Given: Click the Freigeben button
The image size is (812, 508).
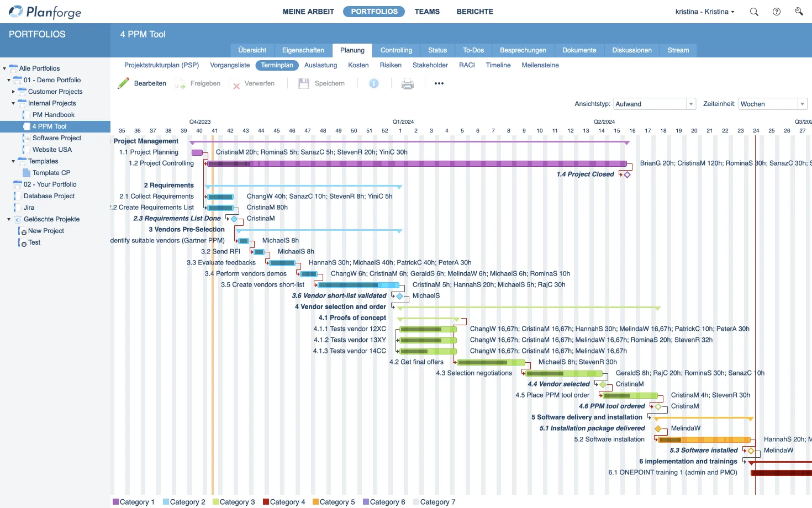Looking at the screenshot, I should tap(197, 83).
